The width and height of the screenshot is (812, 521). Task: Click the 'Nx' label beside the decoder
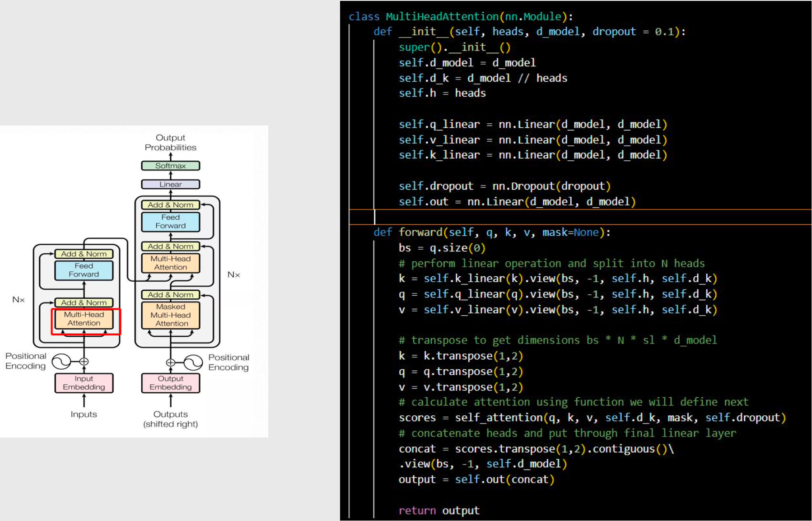(x=233, y=274)
